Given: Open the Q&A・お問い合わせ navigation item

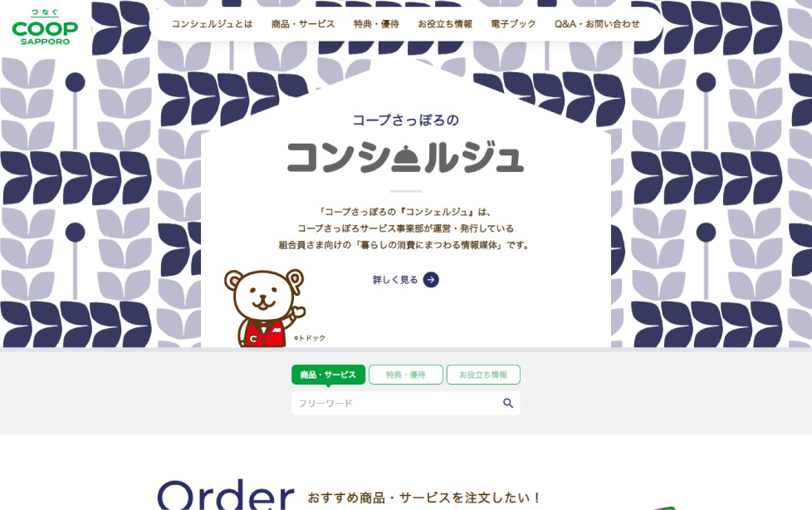Looking at the screenshot, I should point(597,24).
